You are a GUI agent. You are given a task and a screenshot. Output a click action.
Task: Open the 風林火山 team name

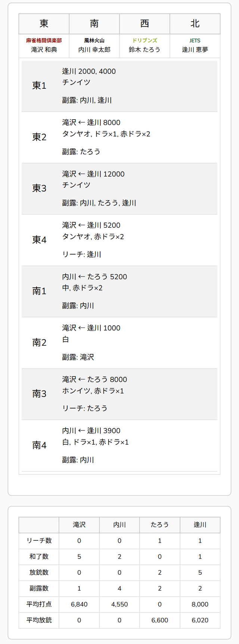tap(94, 41)
